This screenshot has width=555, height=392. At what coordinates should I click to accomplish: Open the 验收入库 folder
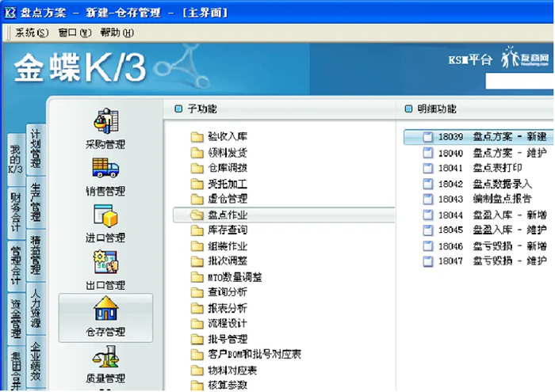[219, 136]
